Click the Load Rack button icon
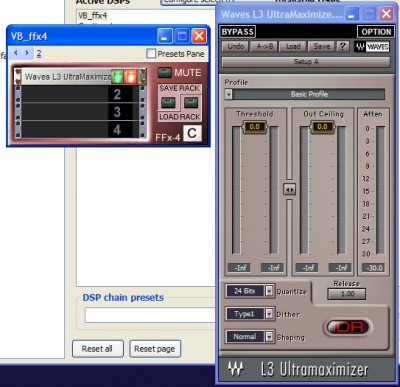 coord(191,102)
